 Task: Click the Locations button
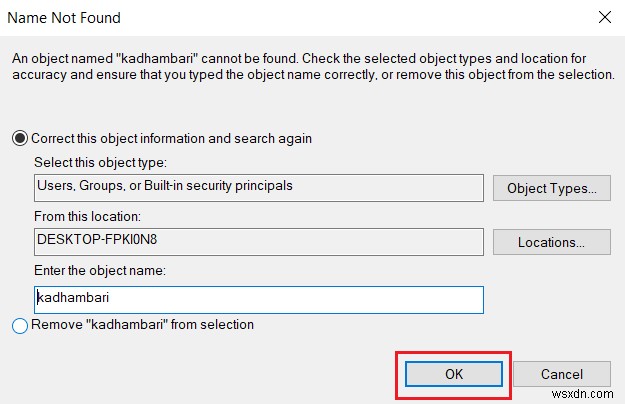coord(551,242)
